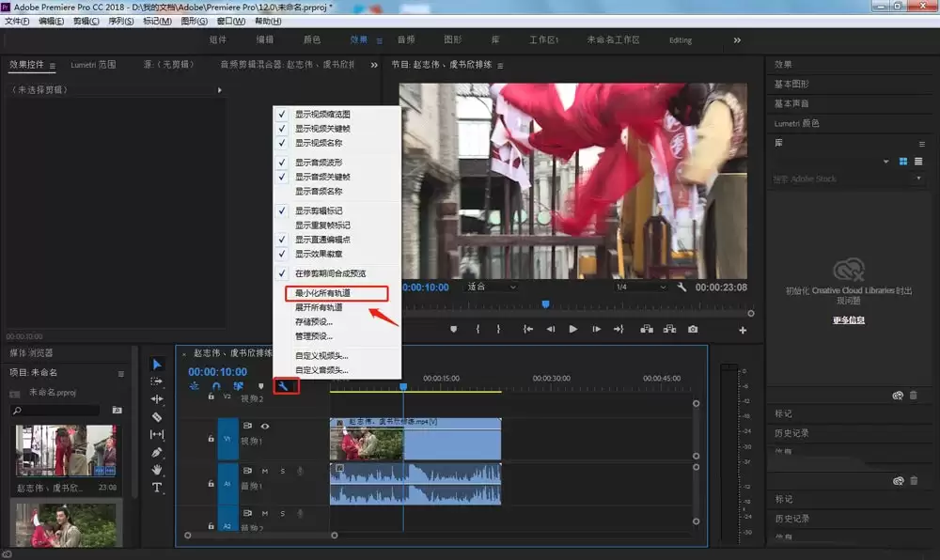This screenshot has width=940, height=560.
Task: Export frame with camera icon
Action: [693, 330]
